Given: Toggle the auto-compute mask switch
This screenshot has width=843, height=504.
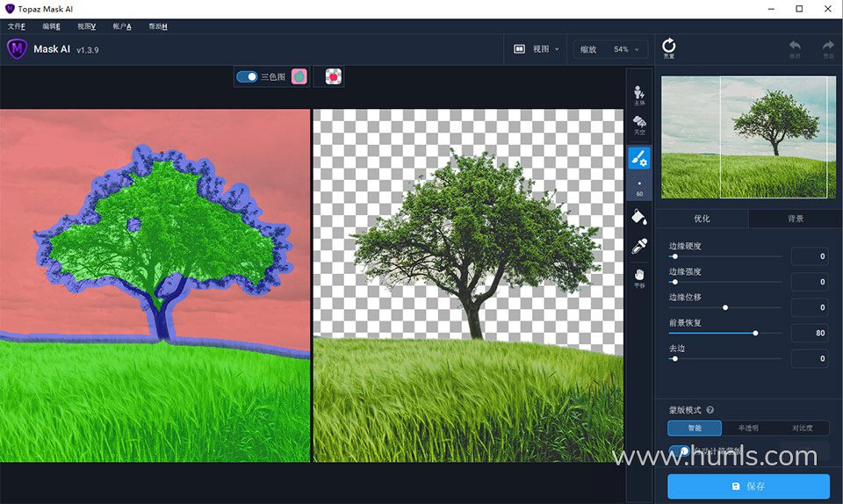Looking at the screenshot, I should coord(680,450).
